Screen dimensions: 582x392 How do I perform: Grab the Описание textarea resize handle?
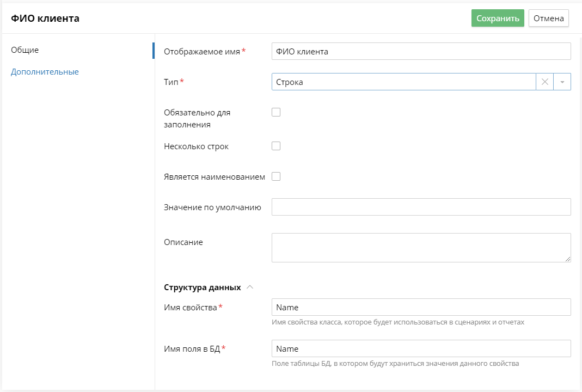568,259
